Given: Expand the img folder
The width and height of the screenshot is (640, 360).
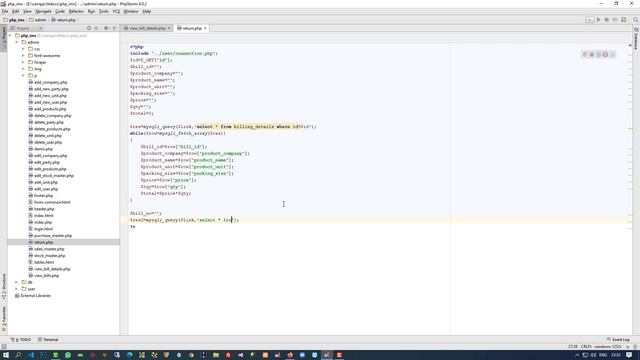Looking at the screenshot, I should coord(23,69).
